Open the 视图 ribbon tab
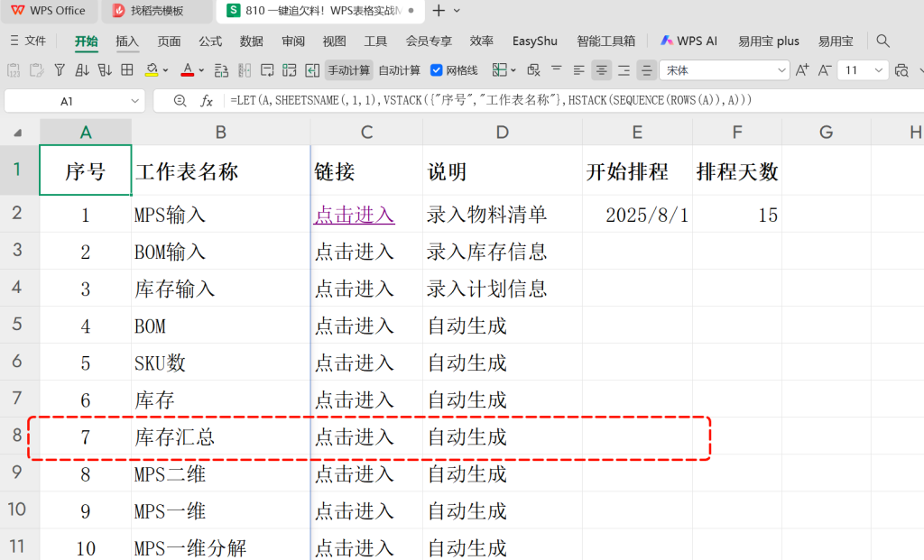The image size is (924, 560). coord(334,41)
